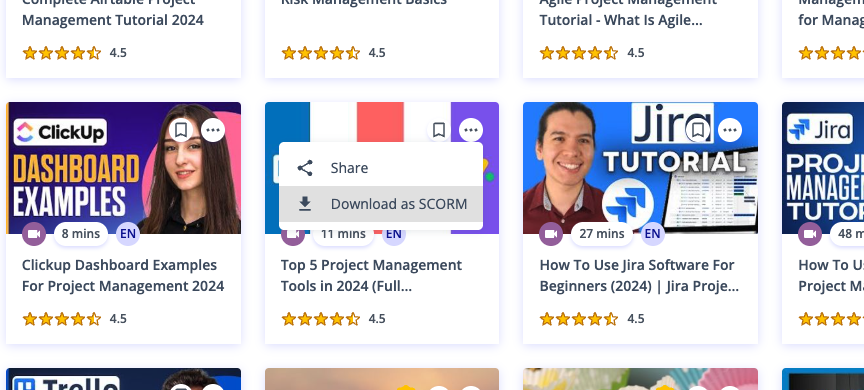The width and height of the screenshot is (864, 390).
Task: Open the Trello thumbnail in bottom row
Action: 123,379
